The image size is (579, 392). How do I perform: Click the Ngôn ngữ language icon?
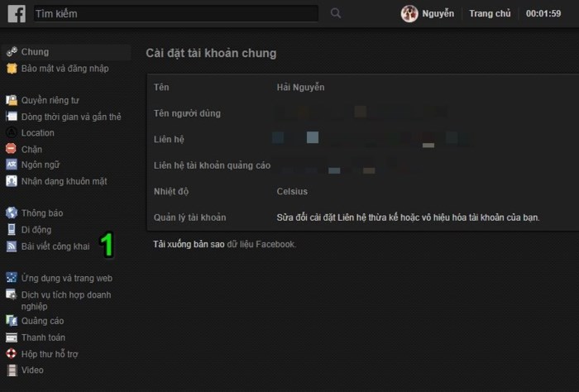coord(12,165)
